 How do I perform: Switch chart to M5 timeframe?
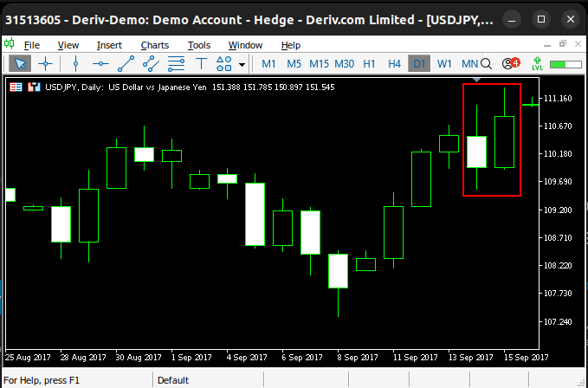[294, 64]
